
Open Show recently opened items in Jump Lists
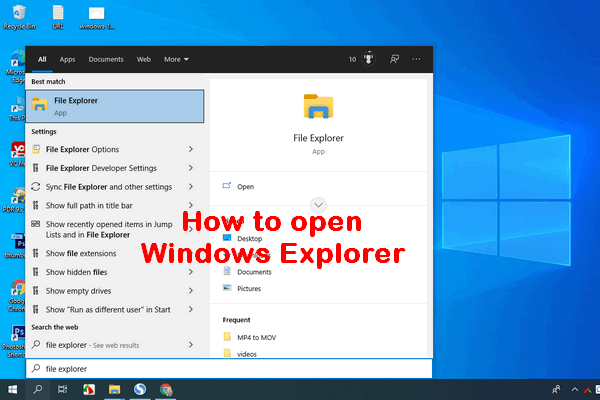coord(111,229)
